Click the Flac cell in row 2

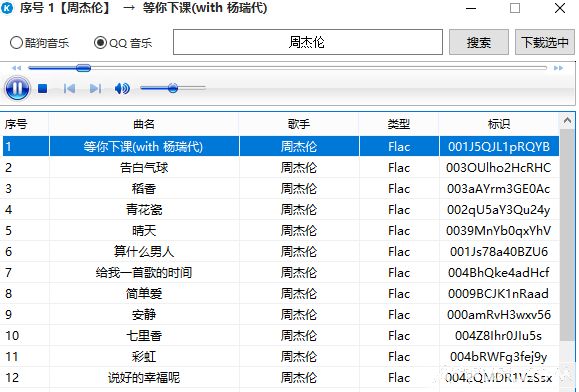[399, 168]
